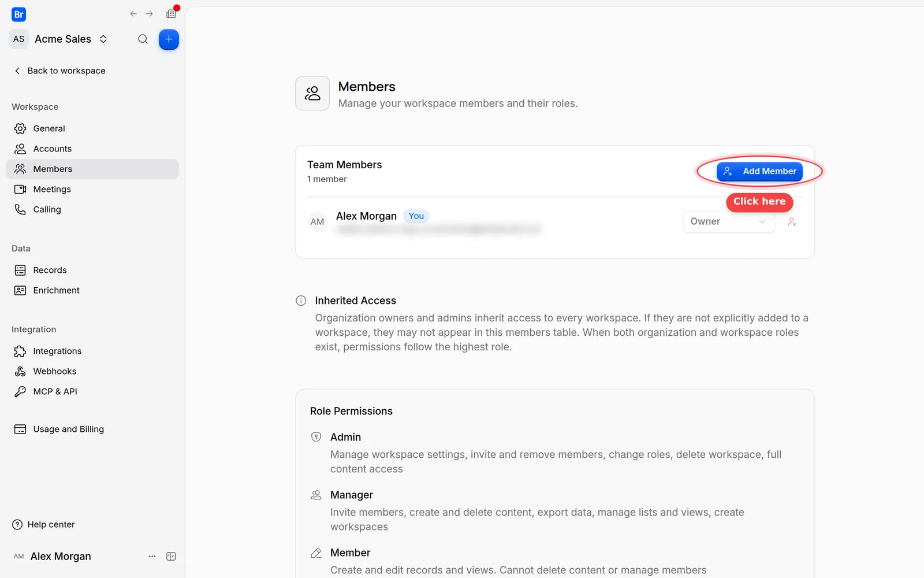Go forward with the right arrow icon

pyautogui.click(x=150, y=14)
